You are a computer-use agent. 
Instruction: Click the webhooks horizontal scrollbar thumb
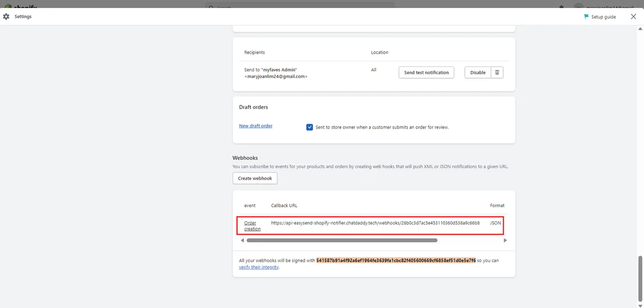click(342, 240)
